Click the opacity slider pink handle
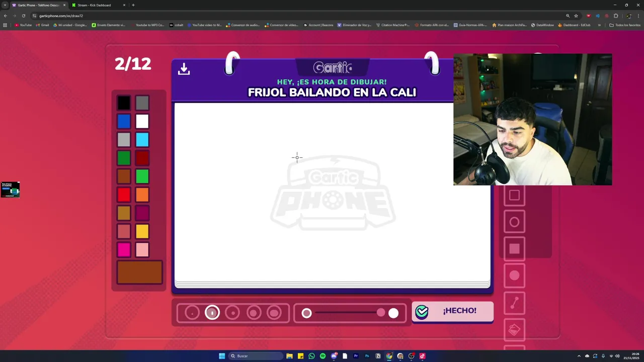The image size is (644, 362). pos(381,313)
